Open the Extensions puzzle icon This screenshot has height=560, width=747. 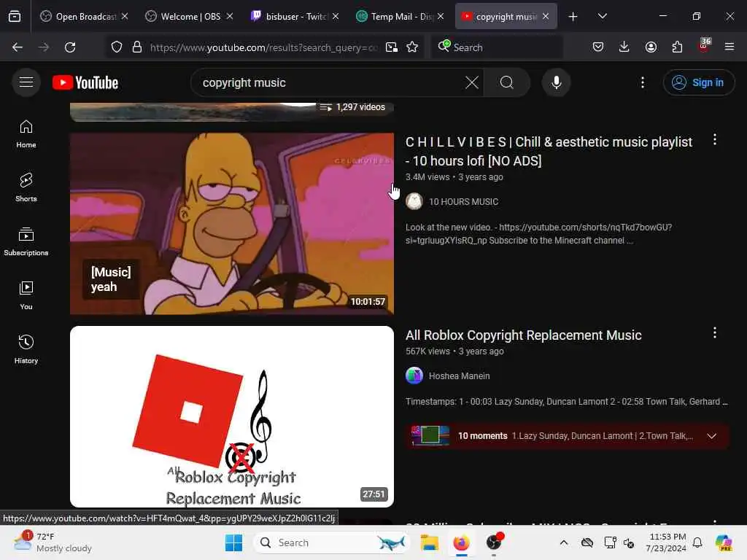(x=677, y=47)
